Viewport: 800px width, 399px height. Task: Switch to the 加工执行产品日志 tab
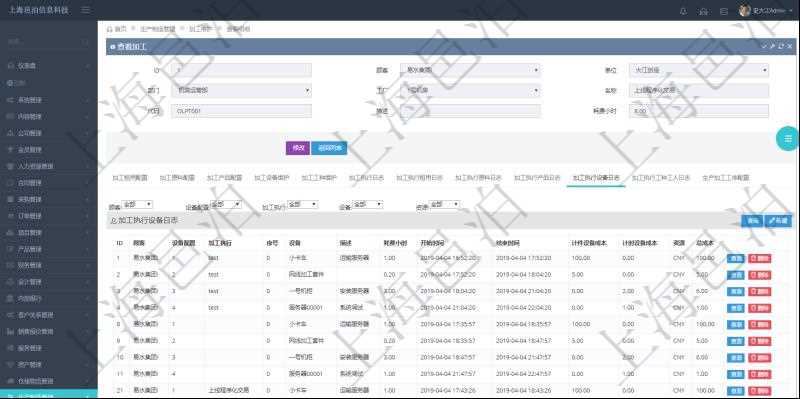(537, 178)
